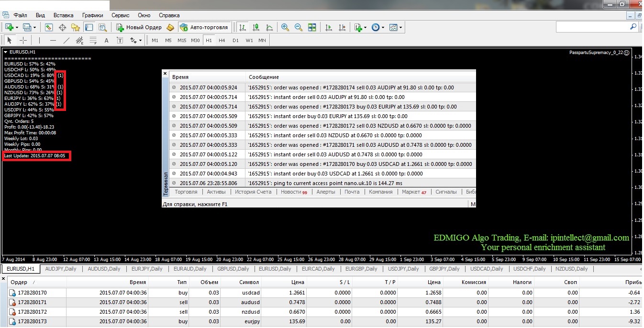Select the Trendline drawing tool

(x=67, y=40)
